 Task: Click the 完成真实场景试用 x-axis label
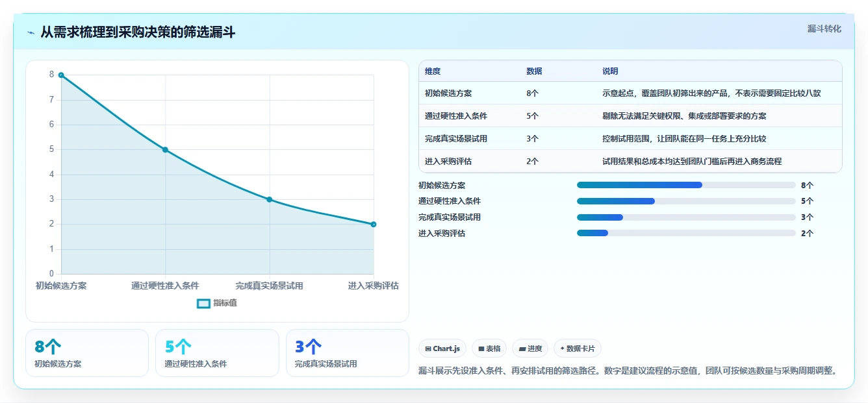pos(269,286)
